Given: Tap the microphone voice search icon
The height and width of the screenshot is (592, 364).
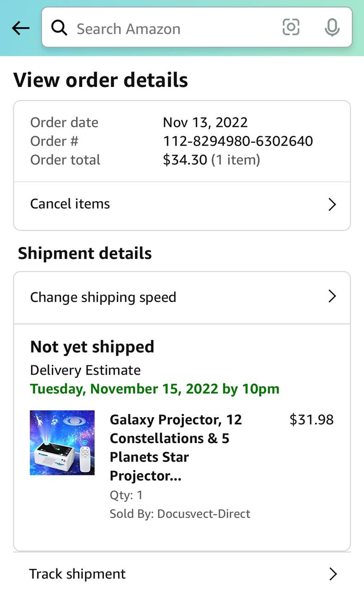Looking at the screenshot, I should tap(332, 28).
